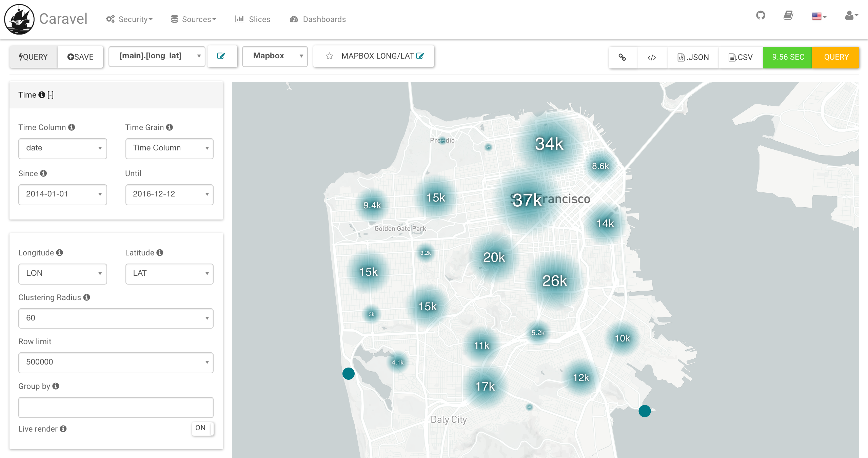
Task: Export data as .CSV
Action: click(741, 57)
